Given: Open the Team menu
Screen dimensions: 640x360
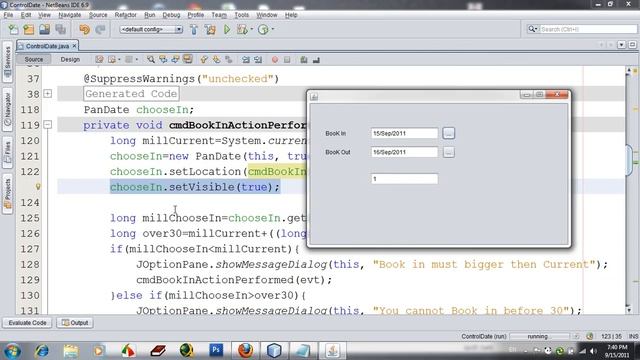Looking at the screenshot, I should [x=219, y=15].
